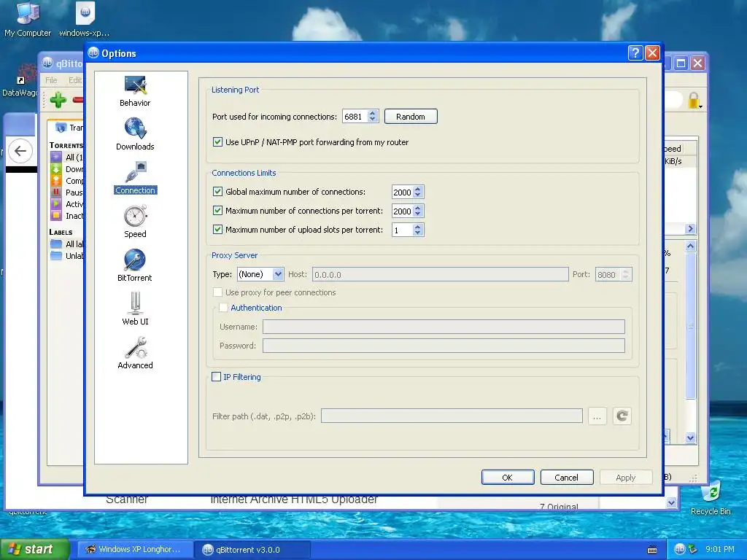
Task: Click scroll down arrow in qBittorrent panel
Action: pos(690,437)
